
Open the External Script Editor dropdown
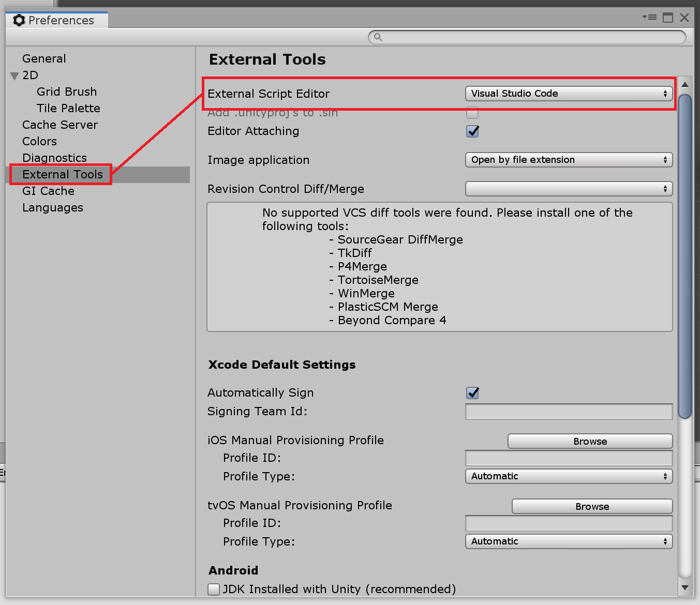(568, 94)
